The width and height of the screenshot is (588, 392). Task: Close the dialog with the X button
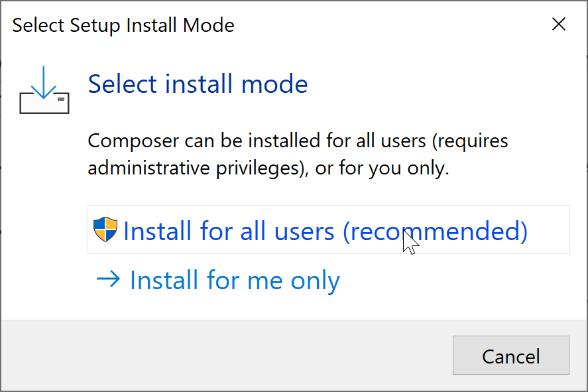[559, 25]
